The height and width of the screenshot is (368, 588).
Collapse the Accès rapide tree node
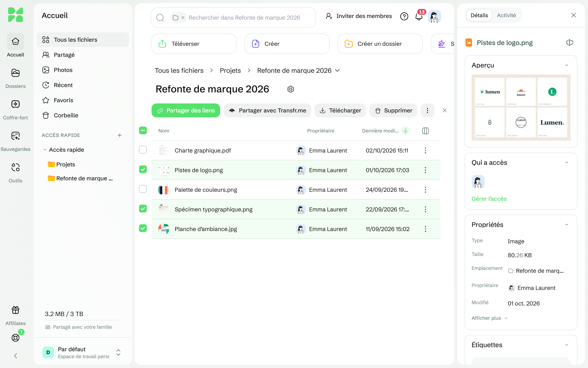click(45, 150)
